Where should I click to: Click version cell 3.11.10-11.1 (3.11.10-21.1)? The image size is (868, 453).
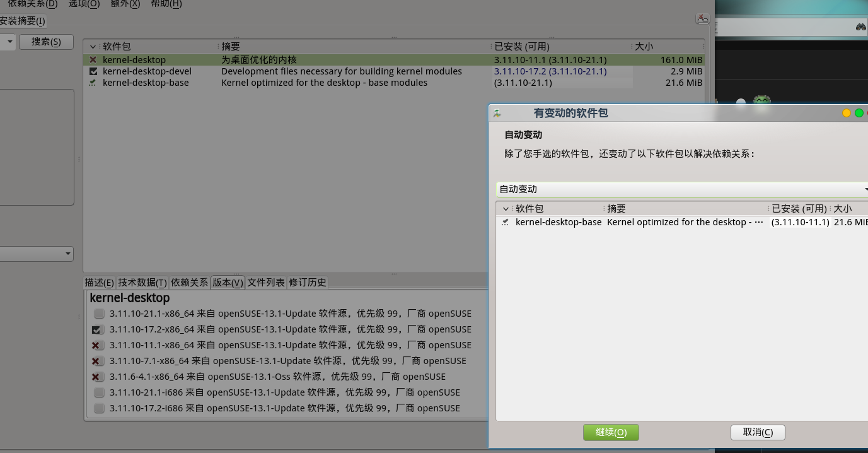(550, 60)
